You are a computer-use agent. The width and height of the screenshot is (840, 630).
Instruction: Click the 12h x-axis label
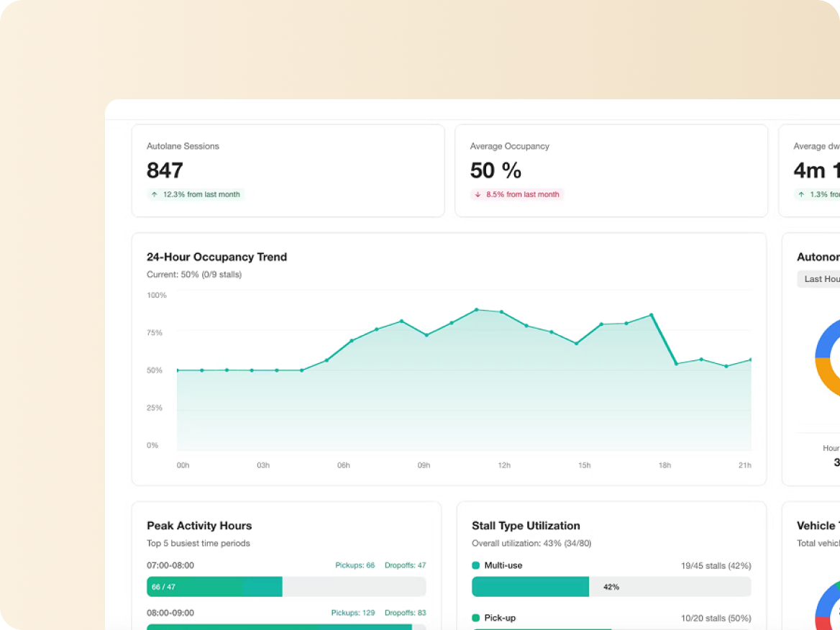[504, 465]
